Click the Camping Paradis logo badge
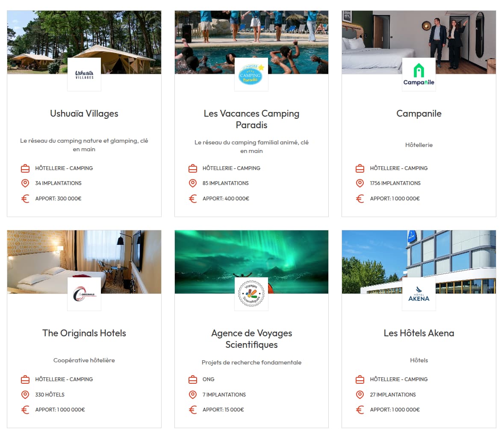Image resolution: width=504 pixels, height=435 pixels. pos(251,74)
